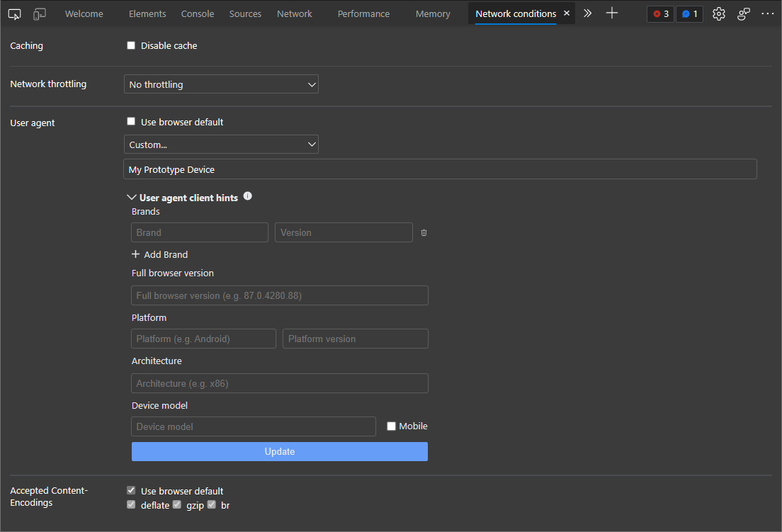
Task: Check the Mobile device checkbox
Action: point(391,426)
